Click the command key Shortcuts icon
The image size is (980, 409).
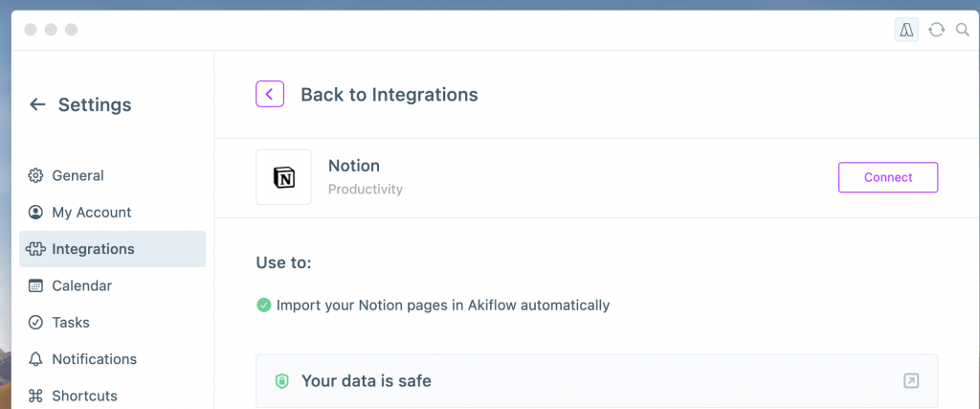(35, 396)
